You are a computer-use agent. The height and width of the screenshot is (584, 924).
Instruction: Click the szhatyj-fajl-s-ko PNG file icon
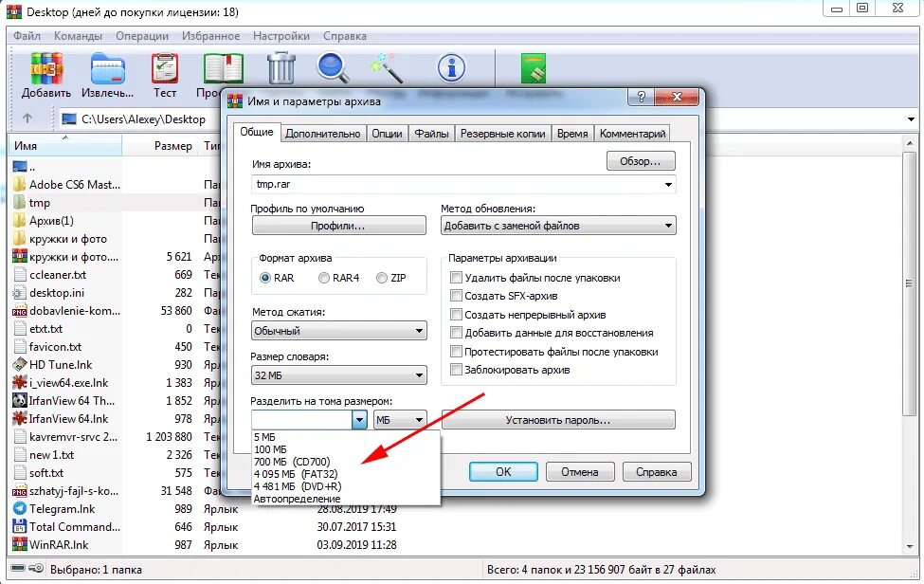[20, 491]
